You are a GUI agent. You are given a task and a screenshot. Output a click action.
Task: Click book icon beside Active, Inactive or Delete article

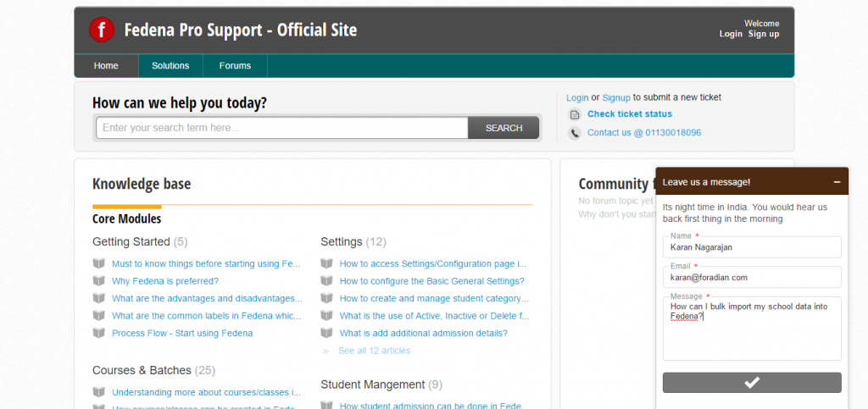[x=326, y=316]
